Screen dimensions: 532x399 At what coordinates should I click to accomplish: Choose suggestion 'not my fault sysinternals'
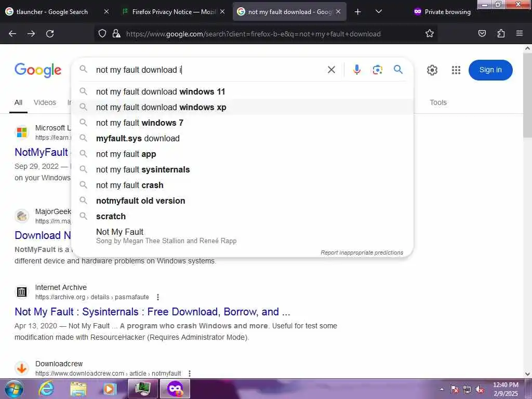point(243,170)
